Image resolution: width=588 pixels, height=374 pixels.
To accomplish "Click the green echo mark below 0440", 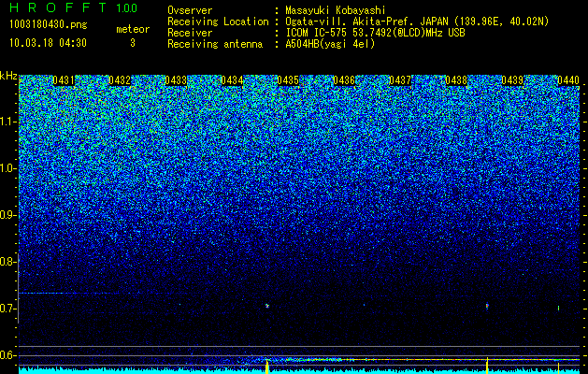I will (x=558, y=308).
